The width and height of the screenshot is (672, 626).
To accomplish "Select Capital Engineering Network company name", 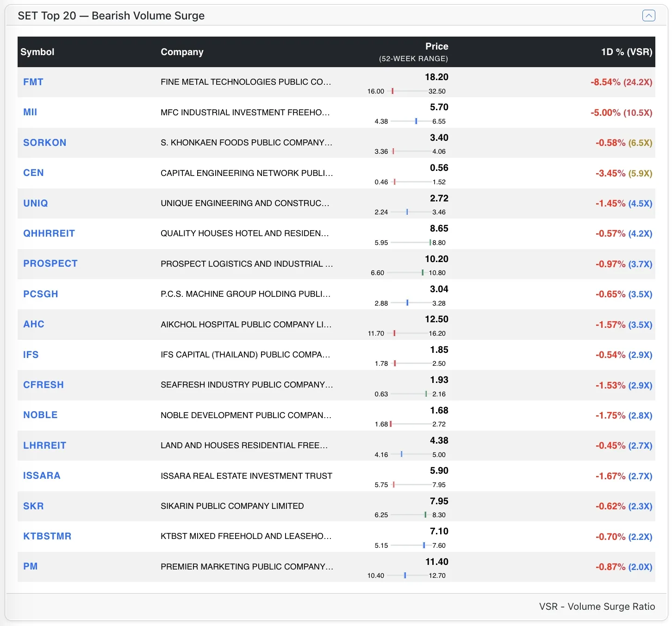I will point(247,173).
